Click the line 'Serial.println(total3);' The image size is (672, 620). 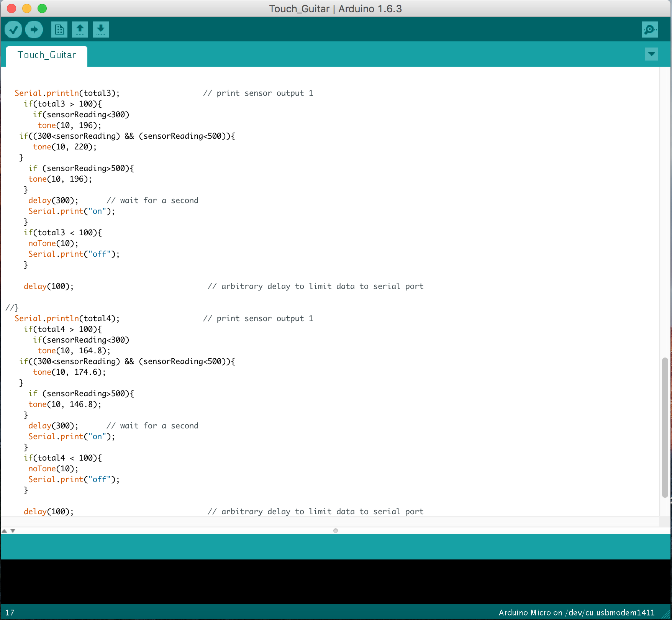coord(67,93)
